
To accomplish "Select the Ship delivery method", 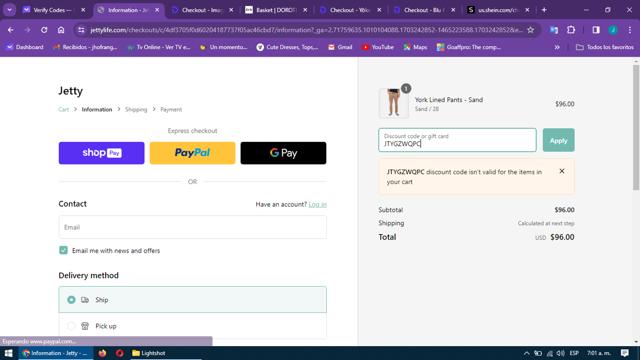I will (193, 300).
